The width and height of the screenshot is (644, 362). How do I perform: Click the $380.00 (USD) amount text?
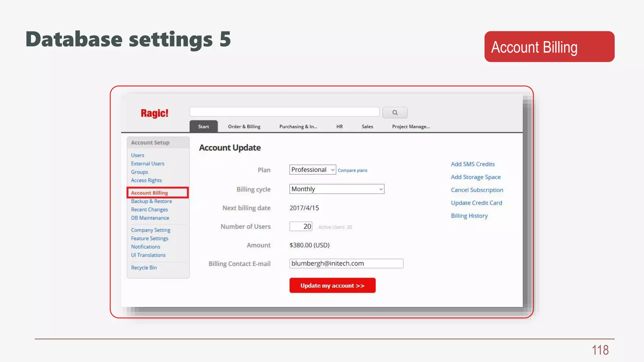[x=309, y=245]
